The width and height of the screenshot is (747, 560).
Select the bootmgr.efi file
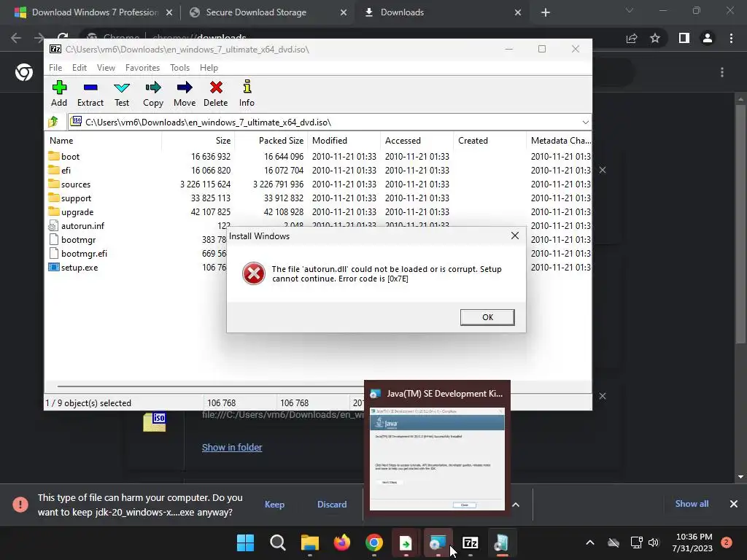tap(84, 253)
